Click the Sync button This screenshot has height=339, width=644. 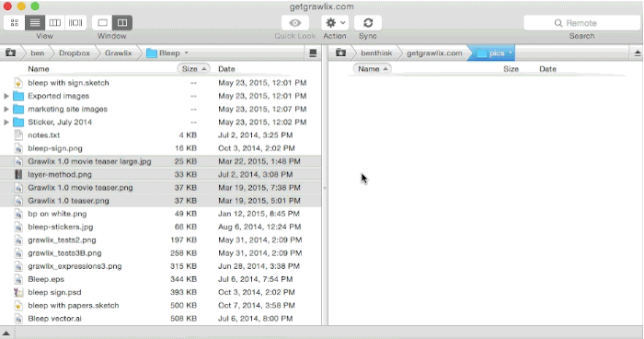(368, 23)
